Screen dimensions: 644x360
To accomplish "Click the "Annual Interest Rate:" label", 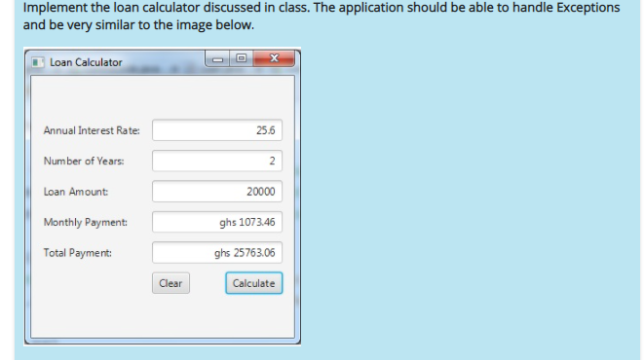I will [x=92, y=130].
